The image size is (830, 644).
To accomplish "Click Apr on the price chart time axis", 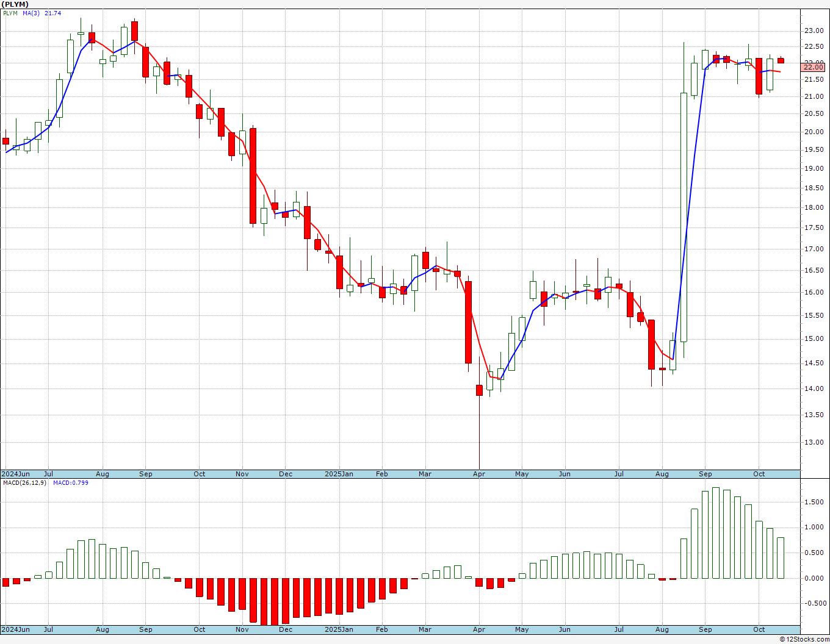I will [x=479, y=474].
